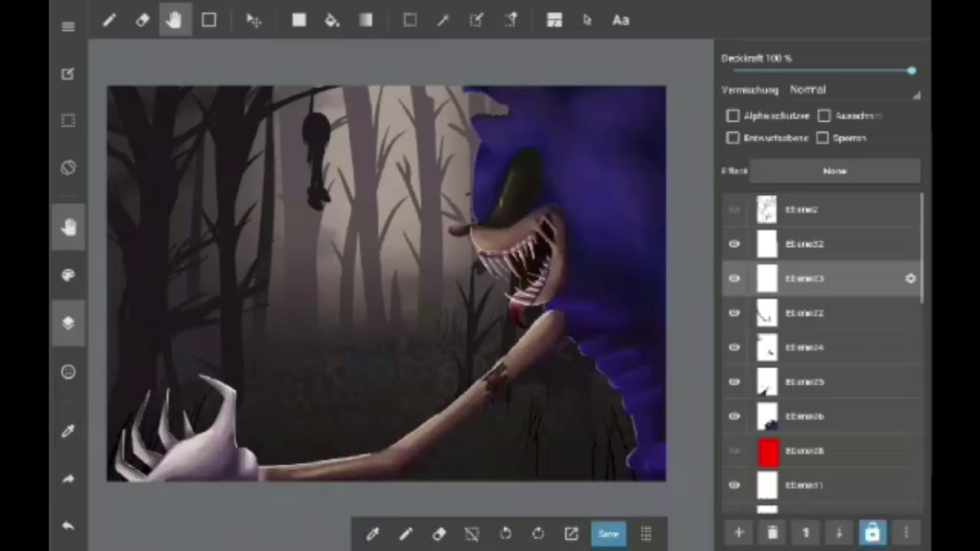The height and width of the screenshot is (551, 980).
Task: Rotate canvas left in bottom bar
Action: (505, 534)
